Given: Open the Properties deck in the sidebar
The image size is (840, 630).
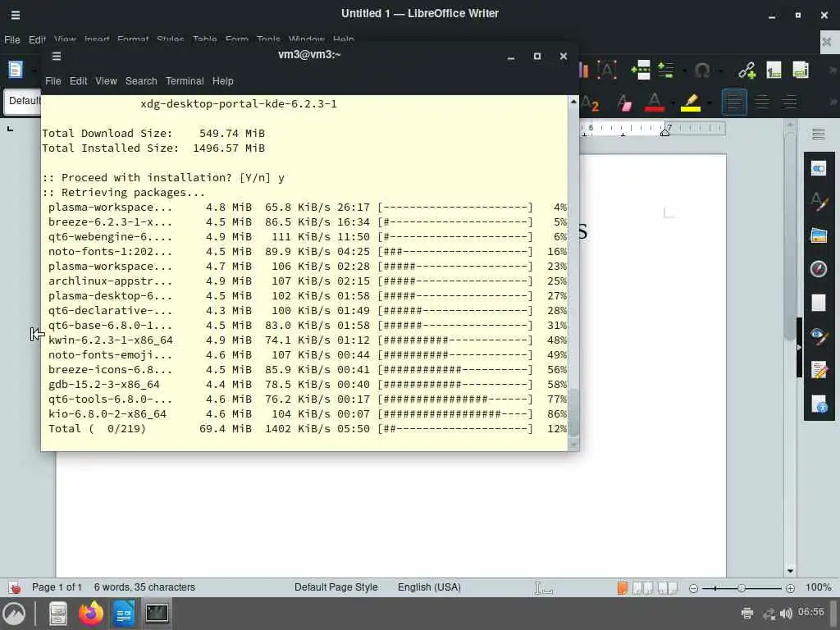Looking at the screenshot, I should tap(818, 169).
